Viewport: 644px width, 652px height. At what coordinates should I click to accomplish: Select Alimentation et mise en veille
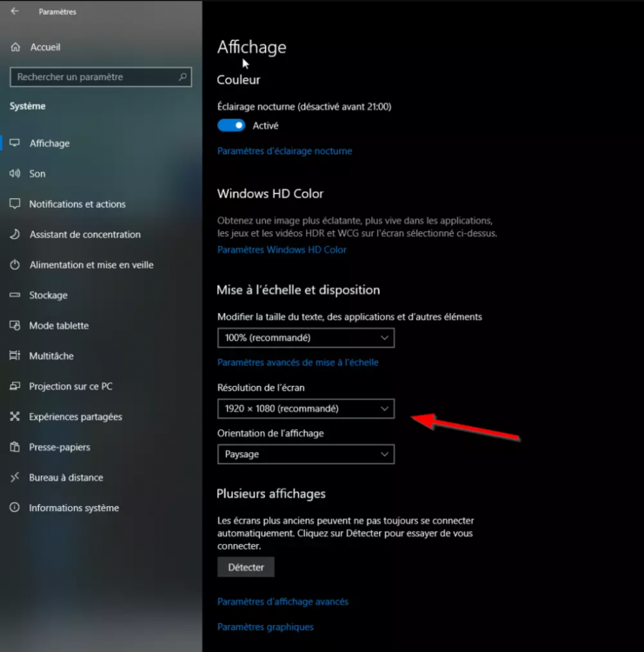click(x=91, y=265)
